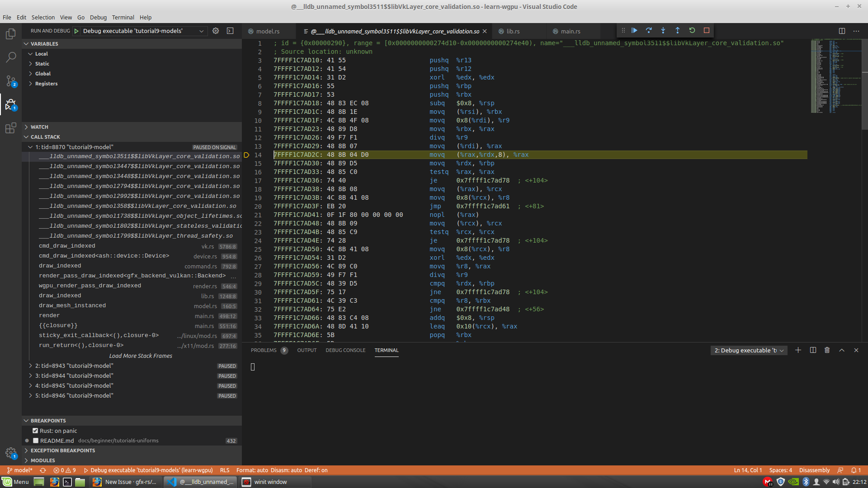
Task: Open the 'Debug executable tutorial9-models' configuration dropdown
Action: pyautogui.click(x=202, y=31)
